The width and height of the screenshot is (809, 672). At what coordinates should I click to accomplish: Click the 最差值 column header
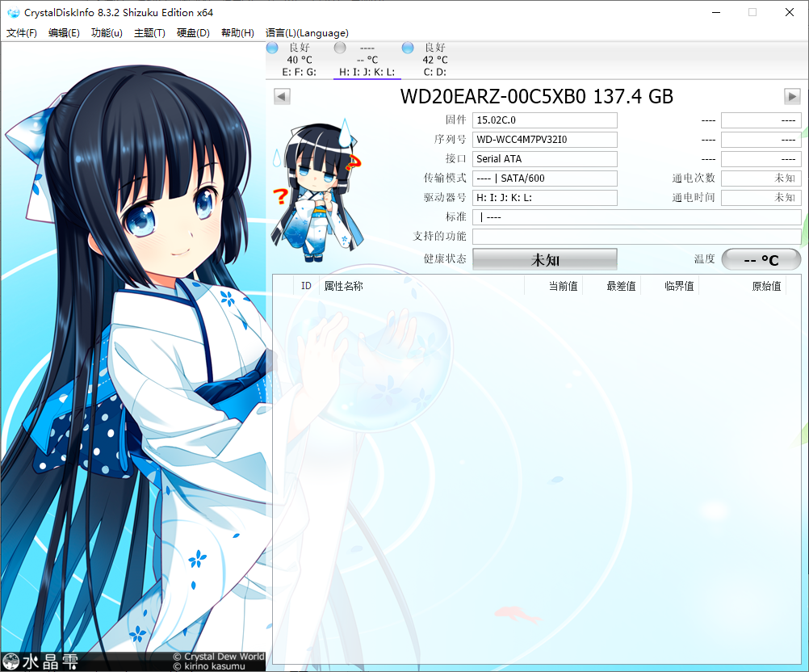coord(612,286)
